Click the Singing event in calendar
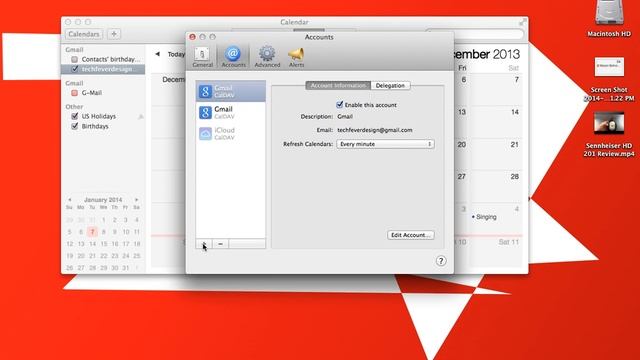This screenshot has height=360, width=640. 484,217
